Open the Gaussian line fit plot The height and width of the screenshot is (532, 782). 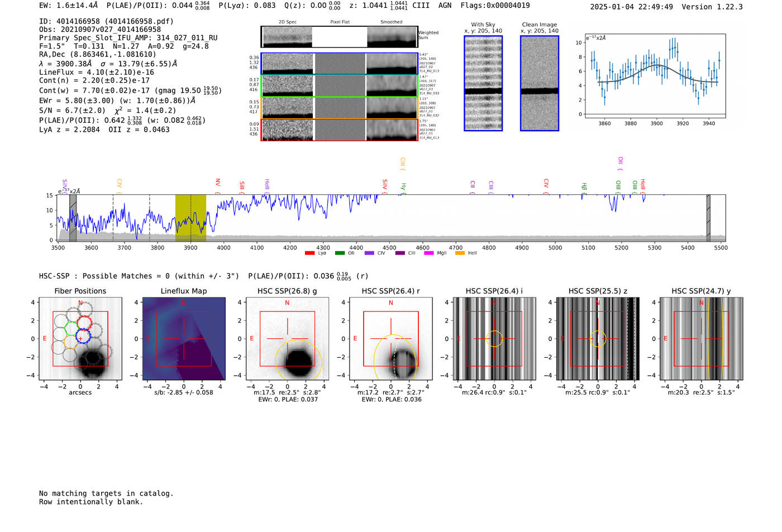point(655,76)
